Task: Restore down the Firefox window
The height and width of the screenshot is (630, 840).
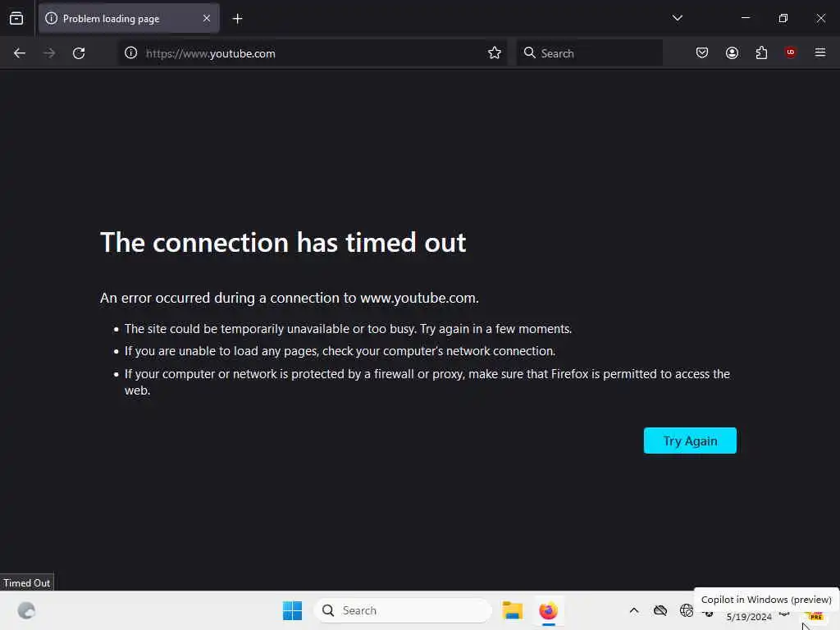Action: pos(783,18)
